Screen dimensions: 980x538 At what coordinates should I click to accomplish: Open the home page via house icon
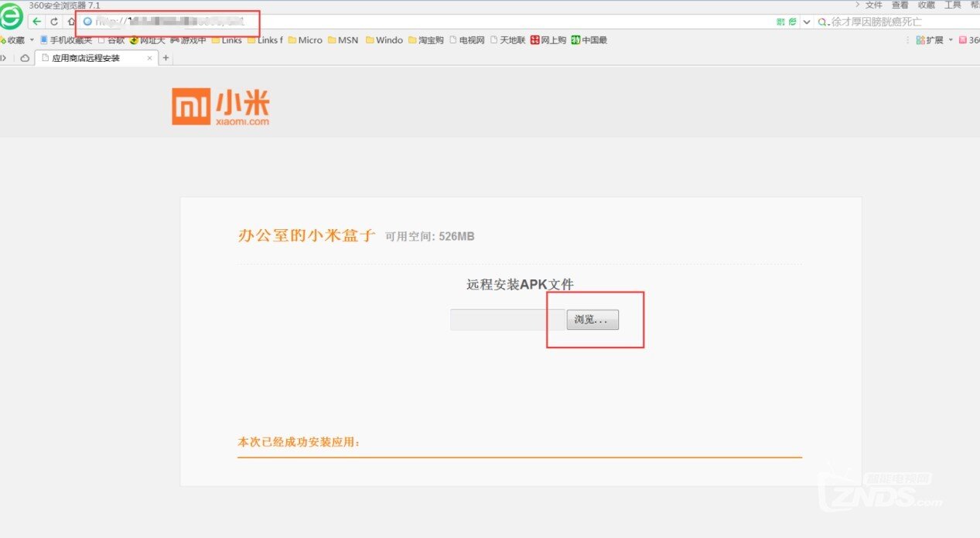pos(71,22)
